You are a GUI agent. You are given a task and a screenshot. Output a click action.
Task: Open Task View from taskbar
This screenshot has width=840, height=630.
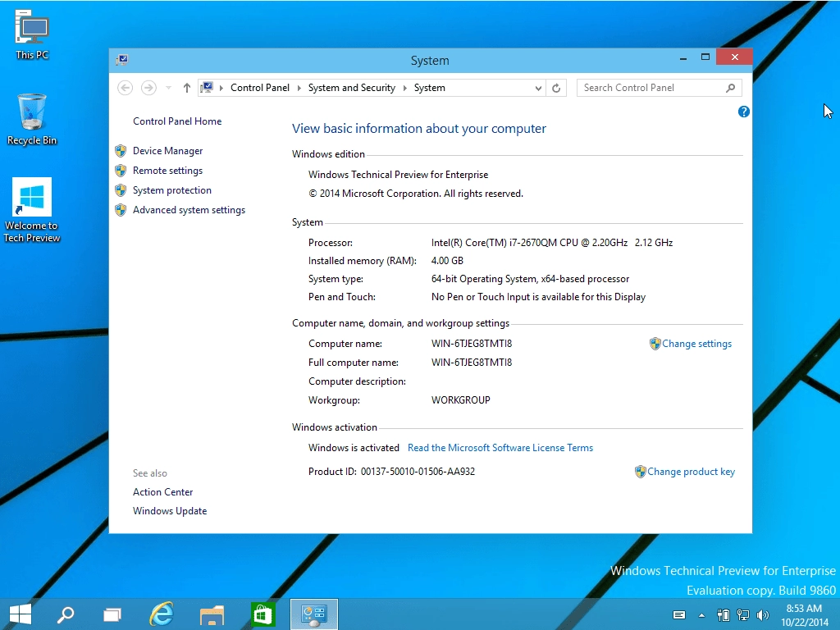coord(112,614)
